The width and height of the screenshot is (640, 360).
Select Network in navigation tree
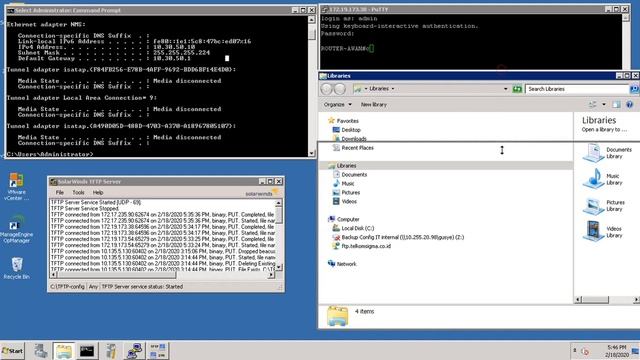(x=347, y=264)
